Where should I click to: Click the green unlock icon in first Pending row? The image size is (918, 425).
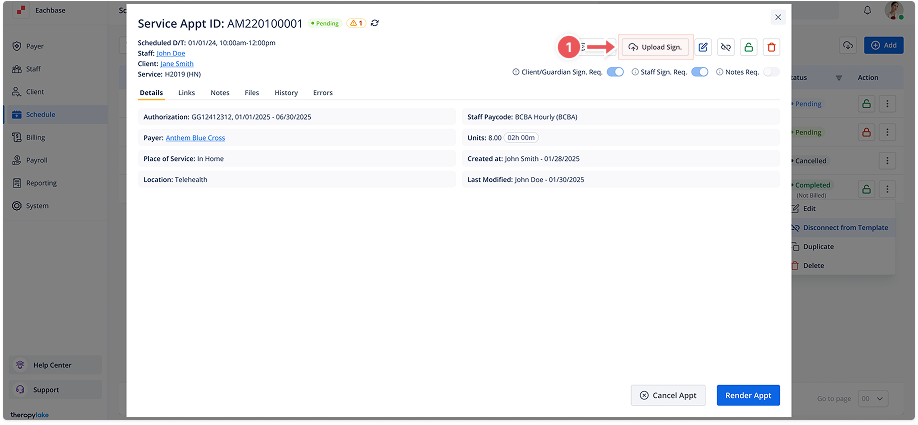pos(866,104)
